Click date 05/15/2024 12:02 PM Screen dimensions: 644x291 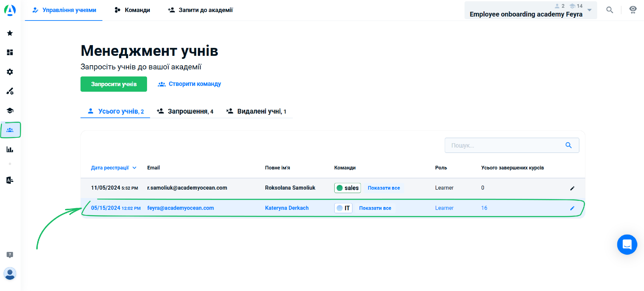click(115, 208)
